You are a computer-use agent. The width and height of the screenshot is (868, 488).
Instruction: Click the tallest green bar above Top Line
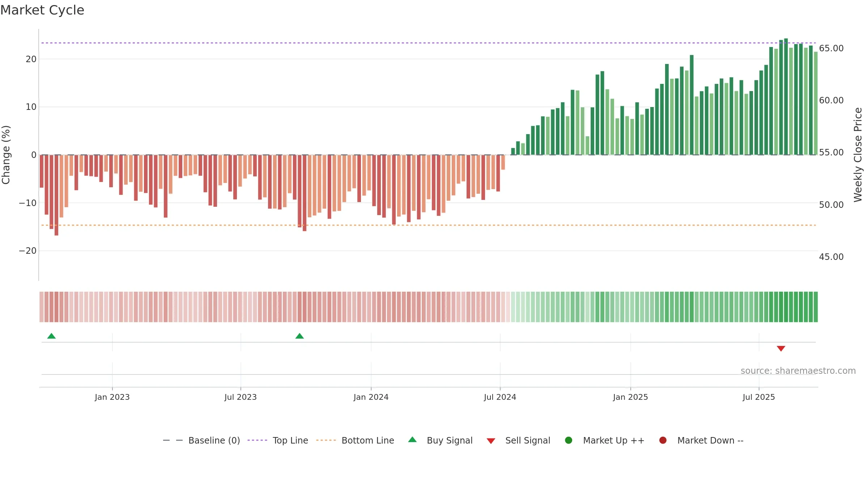click(786, 97)
